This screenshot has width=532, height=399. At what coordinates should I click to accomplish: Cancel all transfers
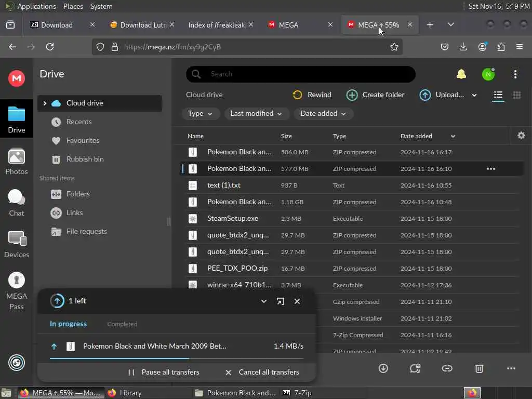(262, 372)
